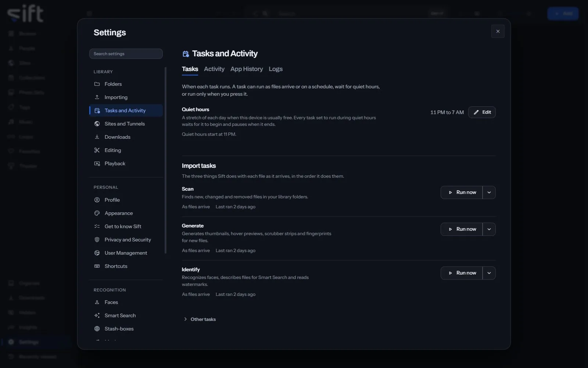Viewport: 588px width, 368px height.
Task: Open Importing settings upload icon
Action: pos(97,97)
